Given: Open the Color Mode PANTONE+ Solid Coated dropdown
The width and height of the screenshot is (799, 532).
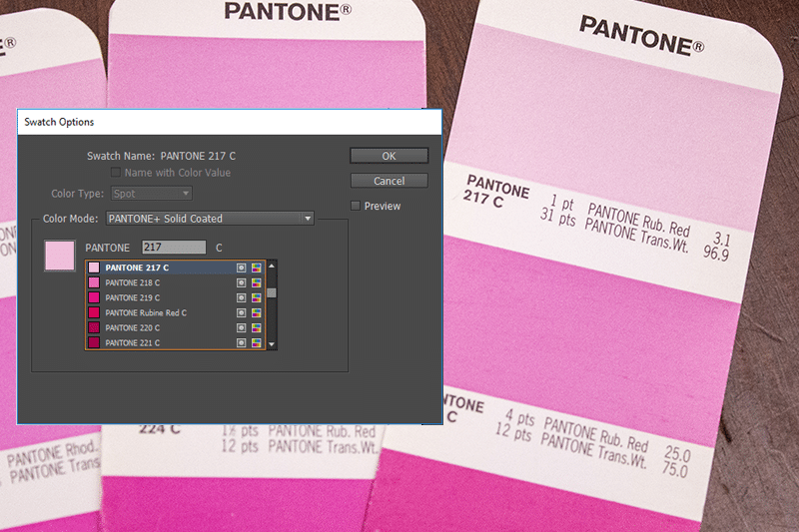Looking at the screenshot, I should [x=210, y=219].
